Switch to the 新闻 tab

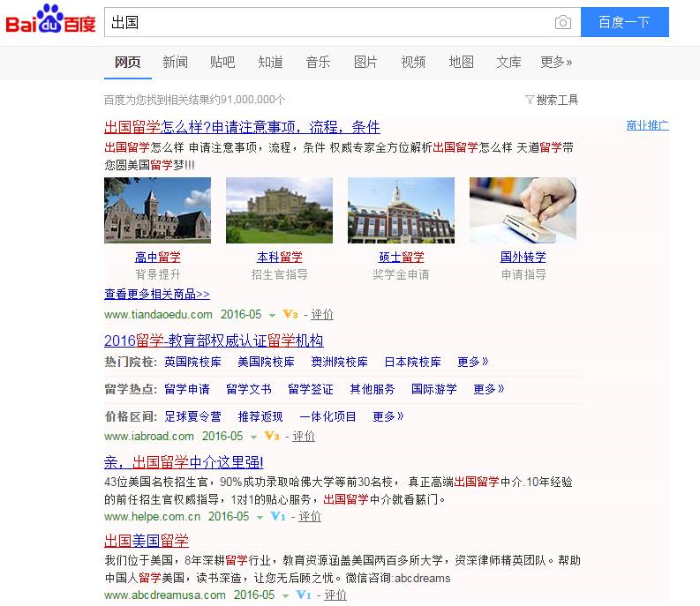[x=176, y=62]
